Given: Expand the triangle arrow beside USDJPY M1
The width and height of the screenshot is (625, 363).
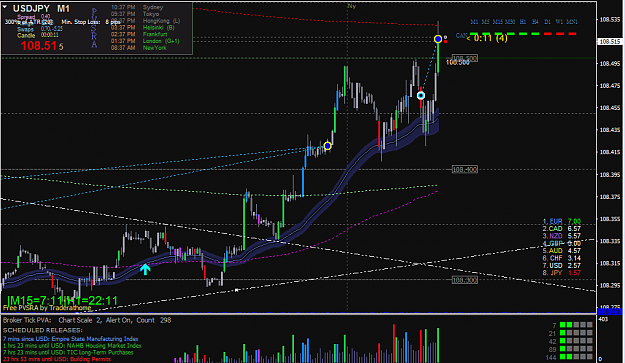Looking at the screenshot, I should 5,7.
